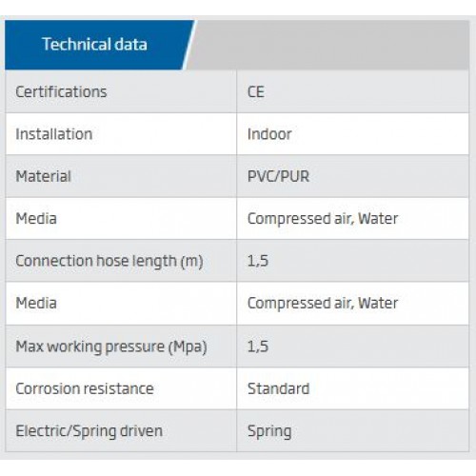476x476 pixels.
Task: Click the working pressure 1,5 value
Action: (258, 347)
